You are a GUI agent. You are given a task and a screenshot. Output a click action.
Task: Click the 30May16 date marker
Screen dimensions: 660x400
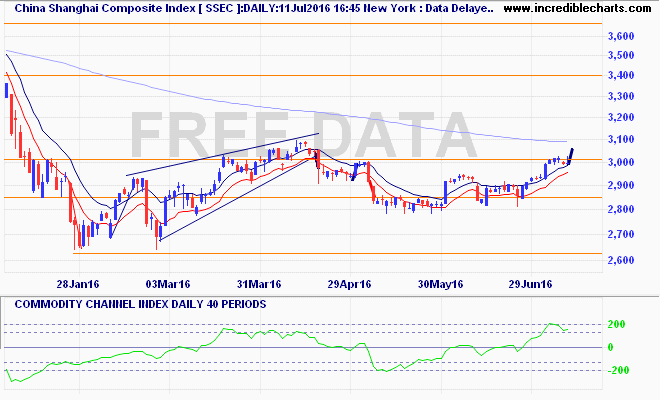442,284
